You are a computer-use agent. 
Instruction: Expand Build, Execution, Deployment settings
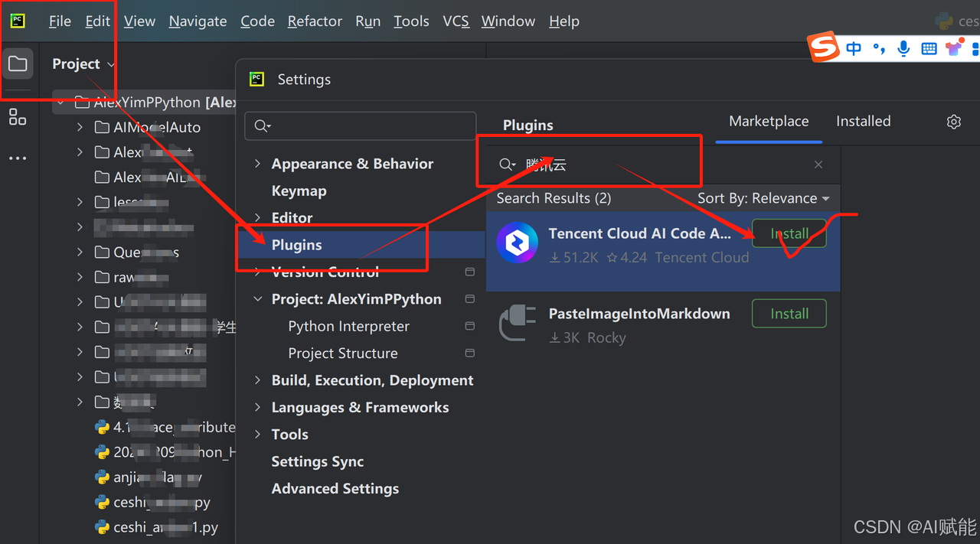pos(257,380)
